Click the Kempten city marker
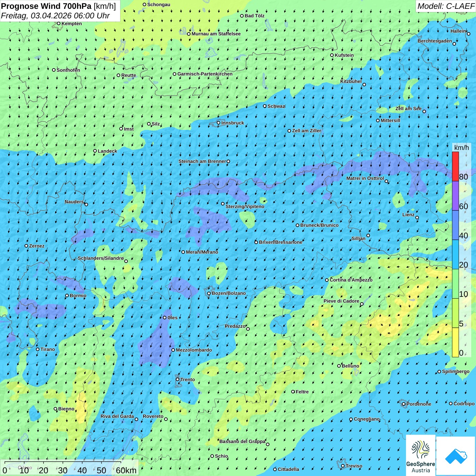 [x=59, y=23]
